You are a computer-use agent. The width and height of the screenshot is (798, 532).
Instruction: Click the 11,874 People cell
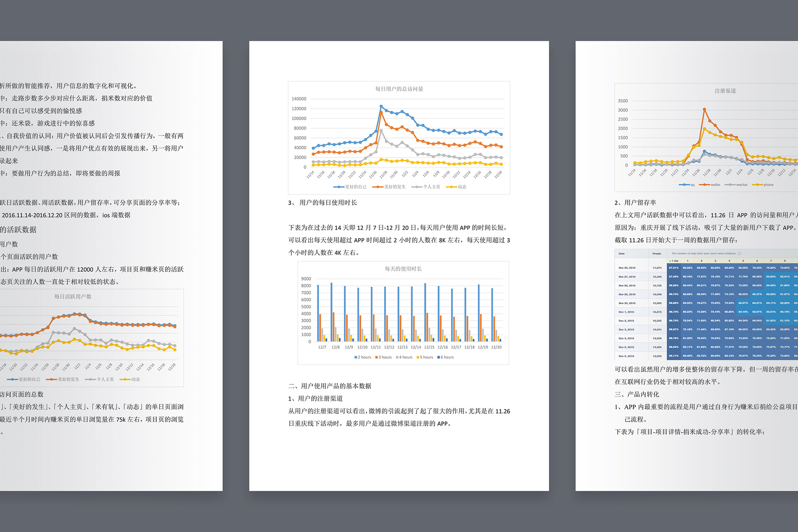pos(657,268)
